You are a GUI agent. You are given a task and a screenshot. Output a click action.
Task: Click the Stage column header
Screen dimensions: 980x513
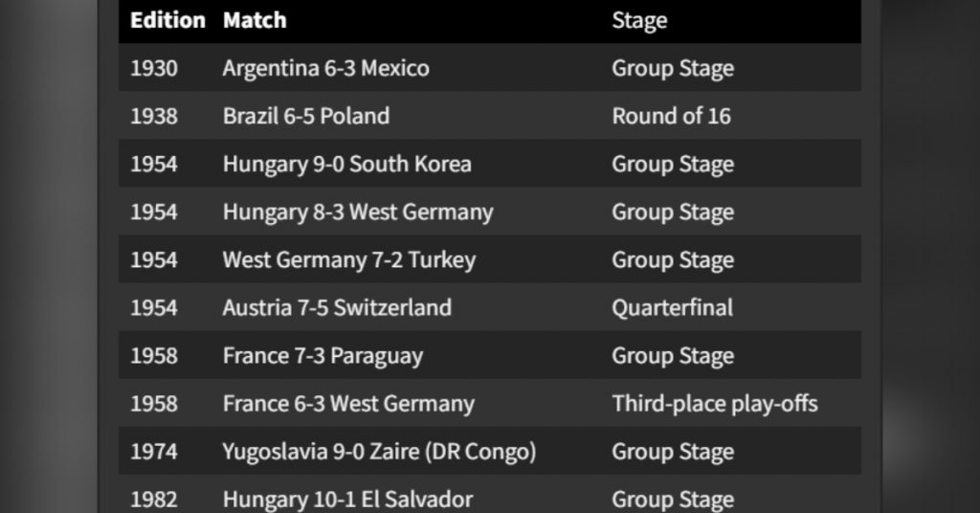tap(639, 21)
